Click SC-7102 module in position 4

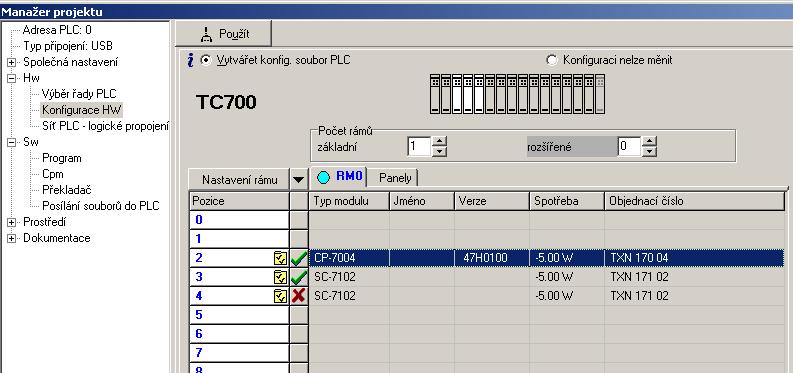(349, 296)
